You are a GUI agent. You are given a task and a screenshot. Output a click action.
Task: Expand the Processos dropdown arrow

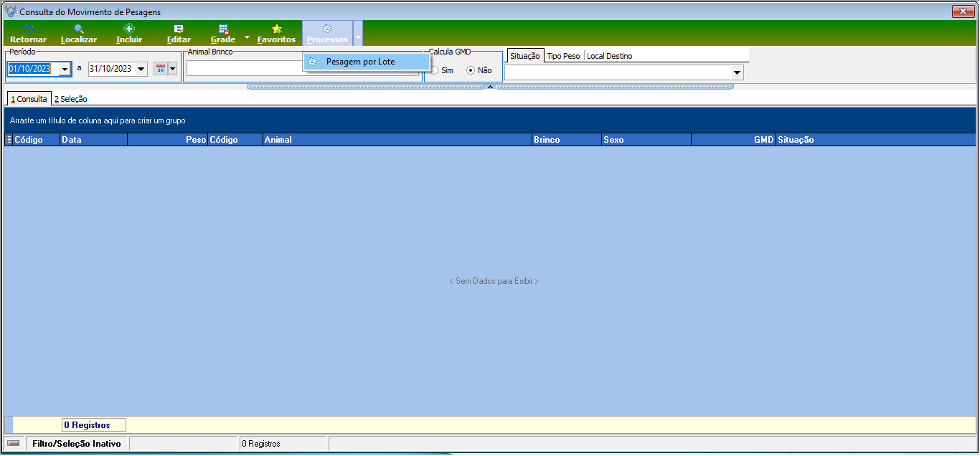point(358,34)
